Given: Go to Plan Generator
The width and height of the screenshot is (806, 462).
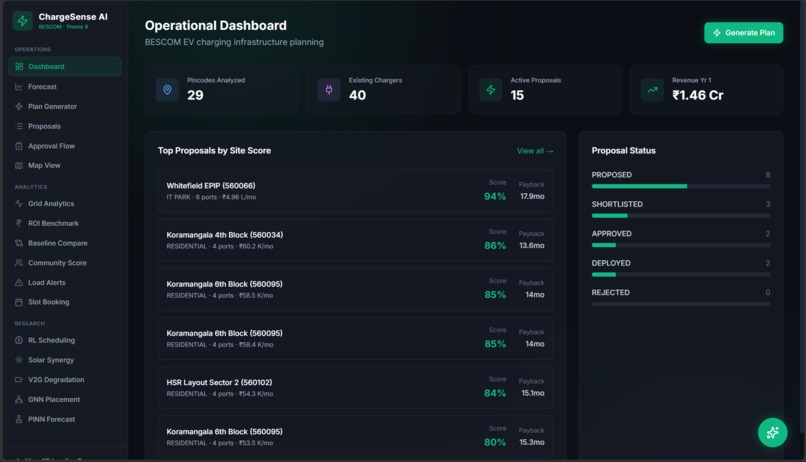Looking at the screenshot, I should (65, 106).
